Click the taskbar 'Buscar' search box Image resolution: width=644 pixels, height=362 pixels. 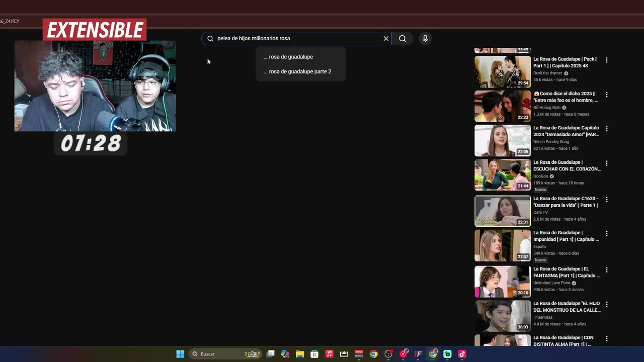[225, 354]
